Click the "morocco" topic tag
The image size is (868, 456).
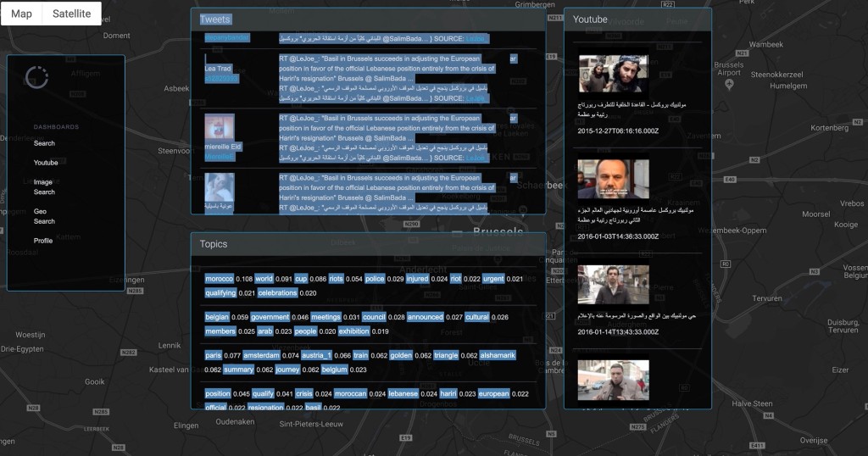tap(219, 279)
